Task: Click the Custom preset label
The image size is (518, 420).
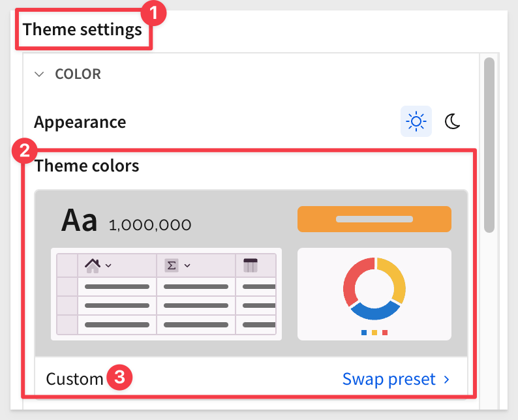Action: coord(74,379)
